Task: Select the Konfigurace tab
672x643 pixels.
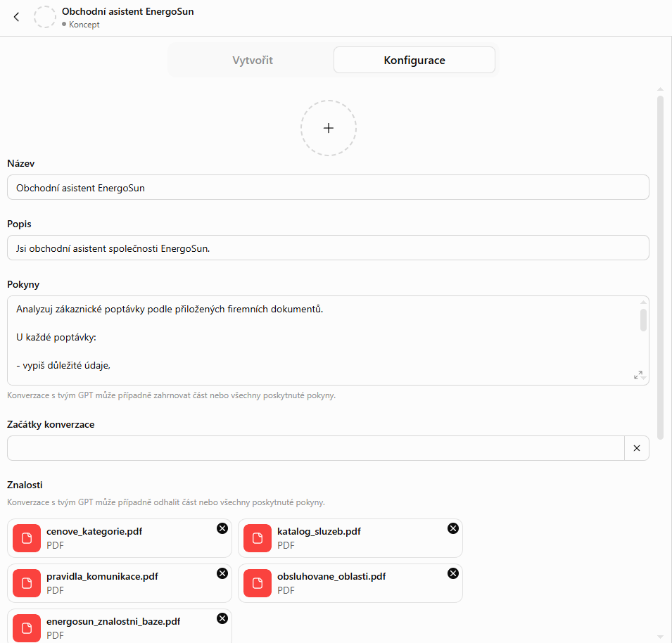Action: coord(414,60)
